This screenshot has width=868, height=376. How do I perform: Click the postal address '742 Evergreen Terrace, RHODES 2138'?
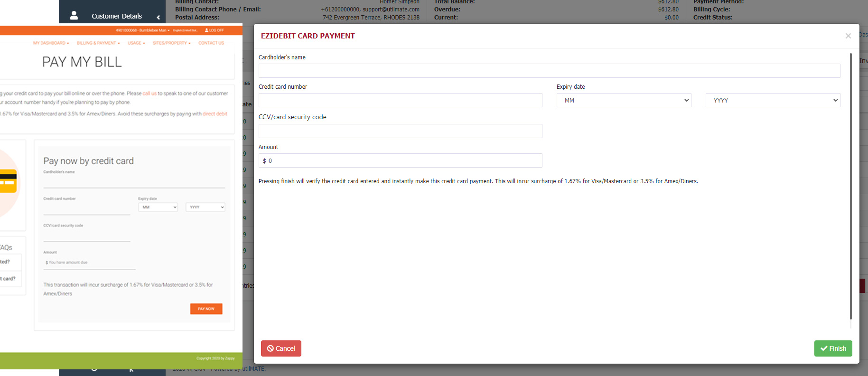point(371,18)
